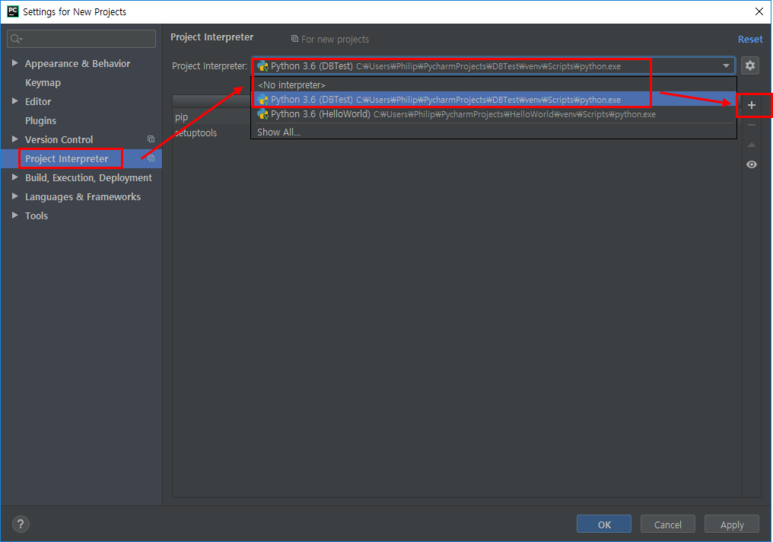Click the plus icon to install package
Viewport: 773px width, 542px height.
click(751, 105)
